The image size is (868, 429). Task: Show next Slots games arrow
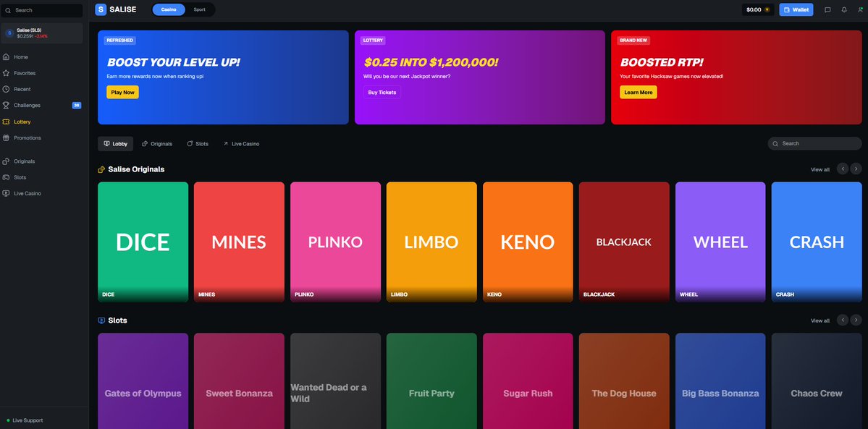856,320
